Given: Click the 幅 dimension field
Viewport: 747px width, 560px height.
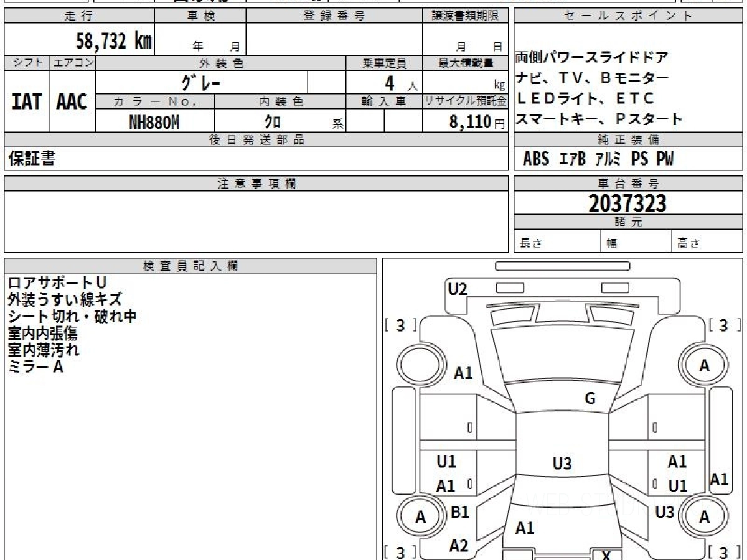Looking at the screenshot, I should pos(636,241).
